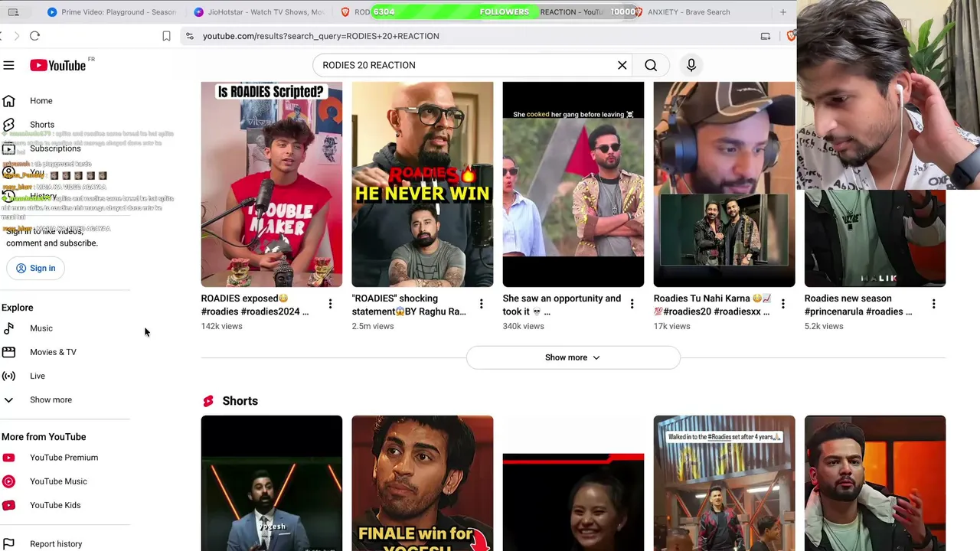Play the 'Is ROADIES Scripted?' thumbnail

click(x=272, y=184)
